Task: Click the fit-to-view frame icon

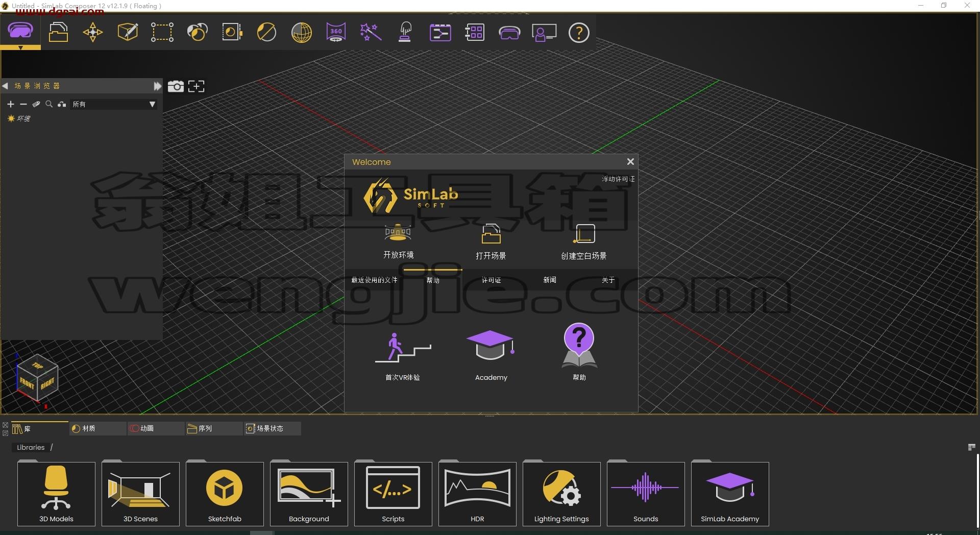Action: tap(196, 86)
